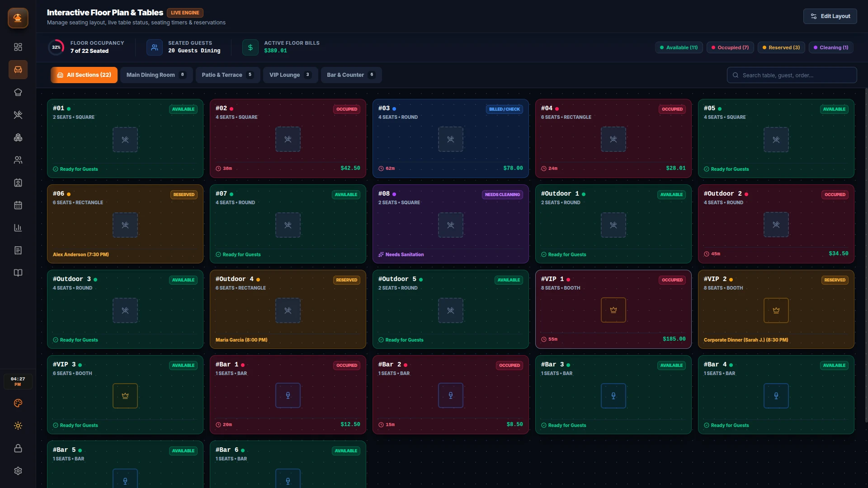This screenshot has height=488, width=868.
Task: Toggle the Cleaning (1) status filter
Action: click(x=831, y=47)
